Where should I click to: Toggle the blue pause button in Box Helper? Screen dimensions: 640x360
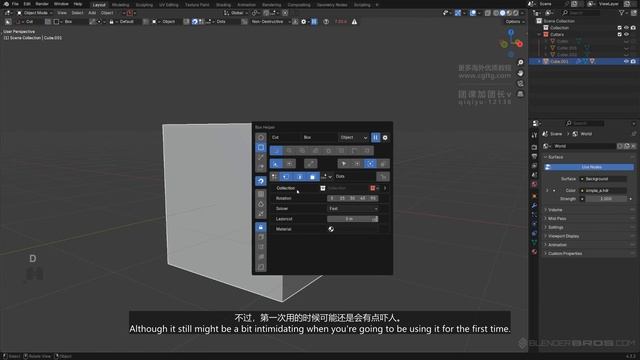pyautogui.click(x=376, y=138)
